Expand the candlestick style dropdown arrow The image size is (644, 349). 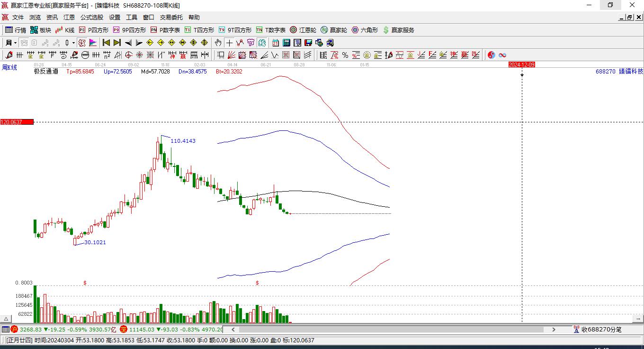[73, 43]
